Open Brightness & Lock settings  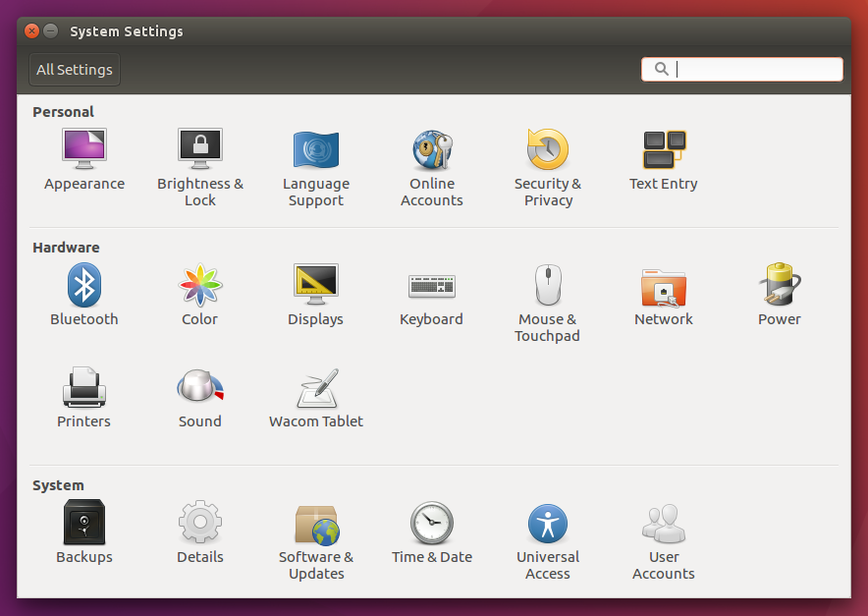coord(200,150)
